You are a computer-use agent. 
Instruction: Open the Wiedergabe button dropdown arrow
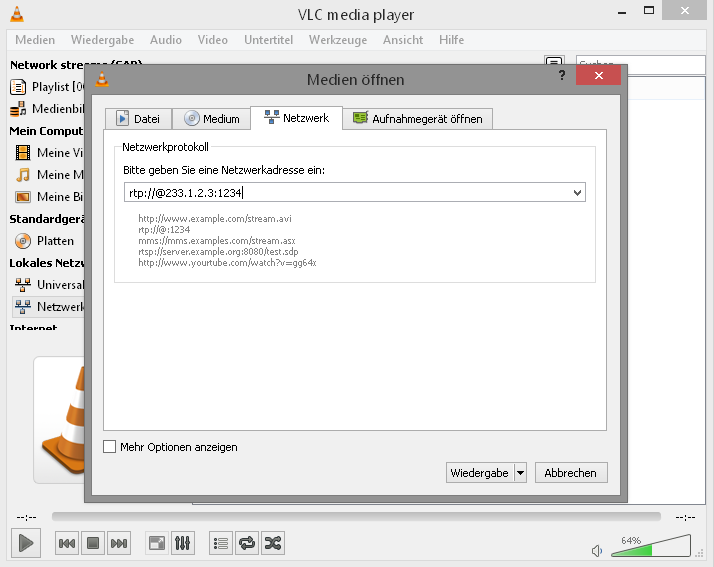pyautogui.click(x=520, y=473)
